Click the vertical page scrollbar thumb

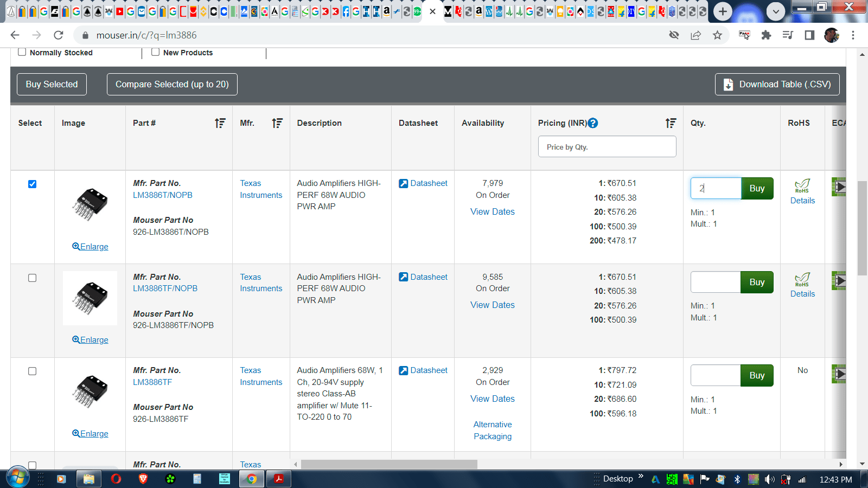point(862,229)
